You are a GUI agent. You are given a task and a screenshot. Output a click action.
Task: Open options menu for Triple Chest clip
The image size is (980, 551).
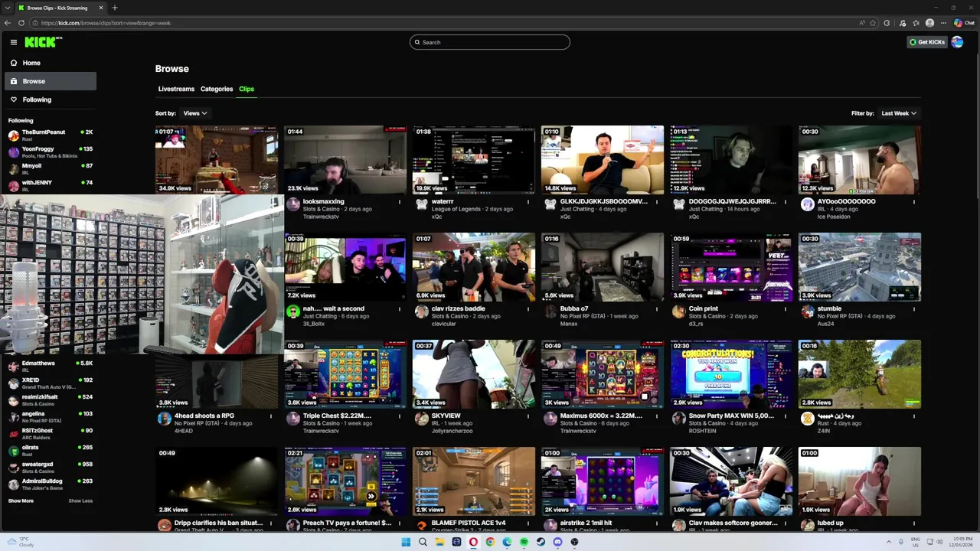(x=400, y=416)
